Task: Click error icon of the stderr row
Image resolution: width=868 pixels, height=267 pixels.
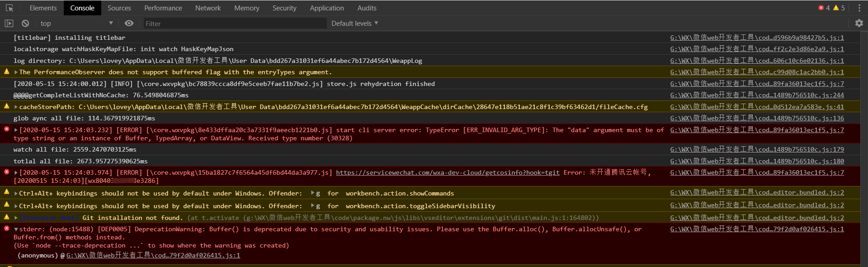Action: [7, 229]
